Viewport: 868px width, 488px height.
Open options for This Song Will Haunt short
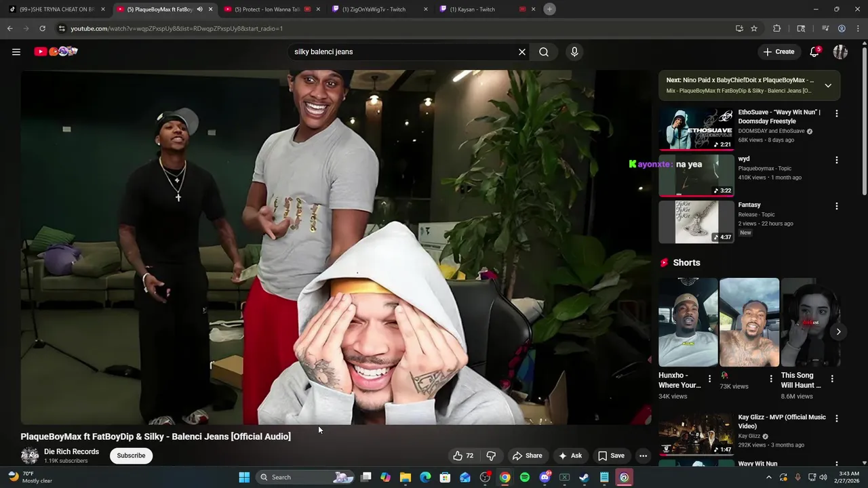(832, 379)
